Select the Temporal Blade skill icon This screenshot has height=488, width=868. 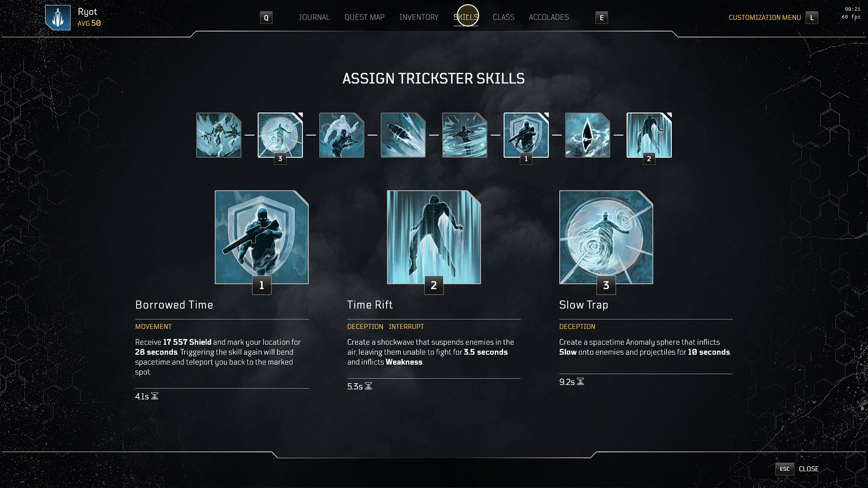[x=219, y=135]
